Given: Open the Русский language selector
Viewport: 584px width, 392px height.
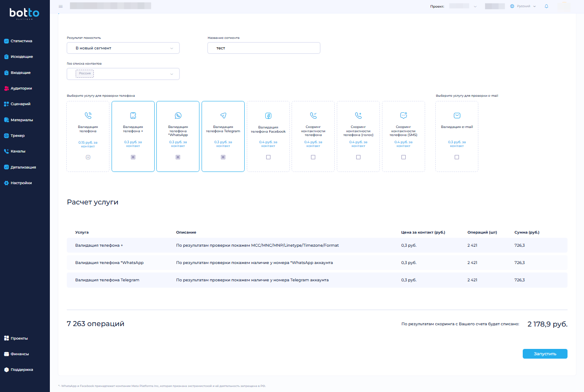Looking at the screenshot, I should pyautogui.click(x=523, y=6).
